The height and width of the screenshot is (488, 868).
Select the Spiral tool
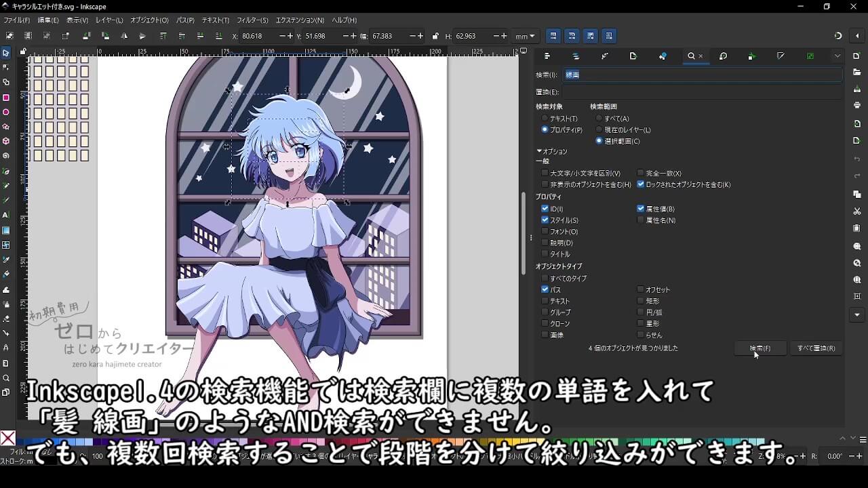point(6,156)
